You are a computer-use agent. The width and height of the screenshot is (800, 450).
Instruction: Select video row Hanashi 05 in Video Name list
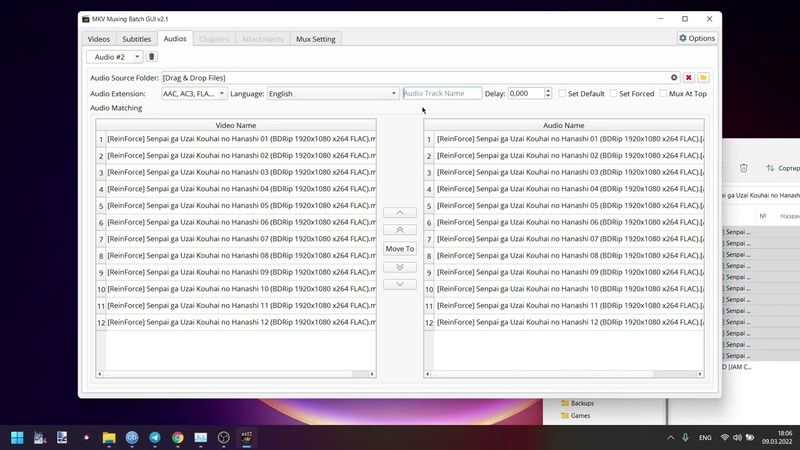click(x=241, y=206)
